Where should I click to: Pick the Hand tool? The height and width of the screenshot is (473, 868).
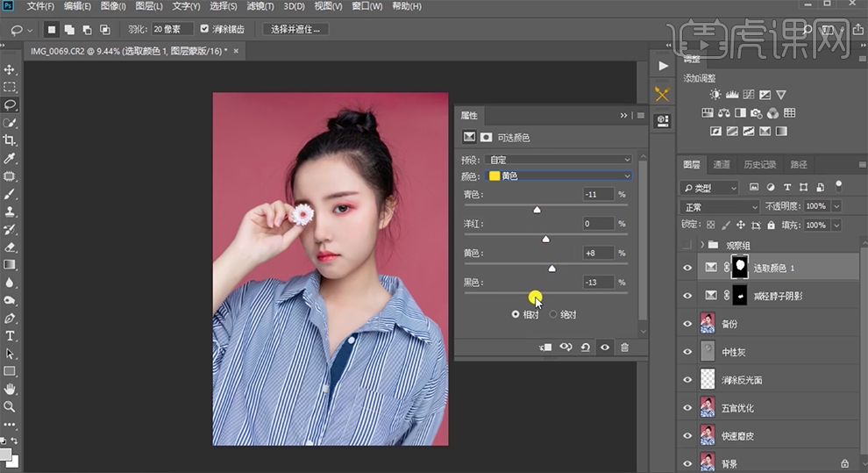[10, 389]
